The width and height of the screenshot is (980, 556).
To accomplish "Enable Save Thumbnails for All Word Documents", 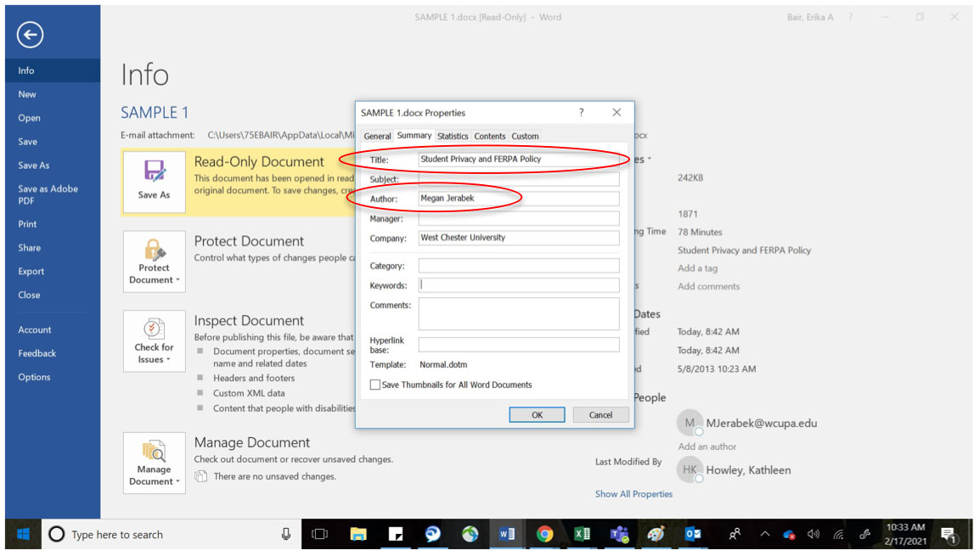I will pos(375,385).
